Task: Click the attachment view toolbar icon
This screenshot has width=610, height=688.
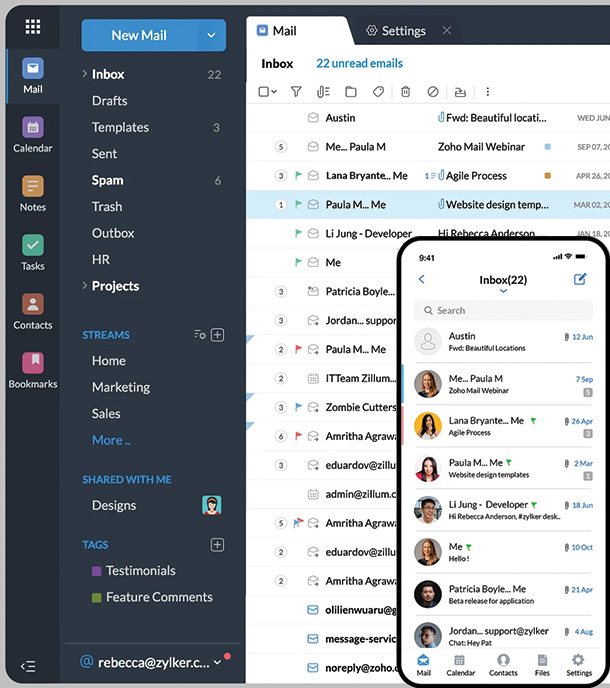Action: click(x=323, y=92)
